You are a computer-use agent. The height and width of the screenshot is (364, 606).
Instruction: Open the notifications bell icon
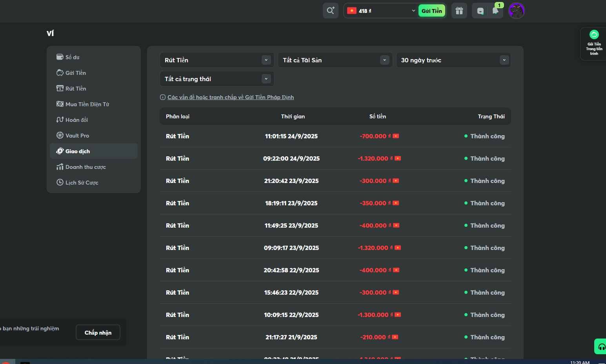(x=495, y=11)
